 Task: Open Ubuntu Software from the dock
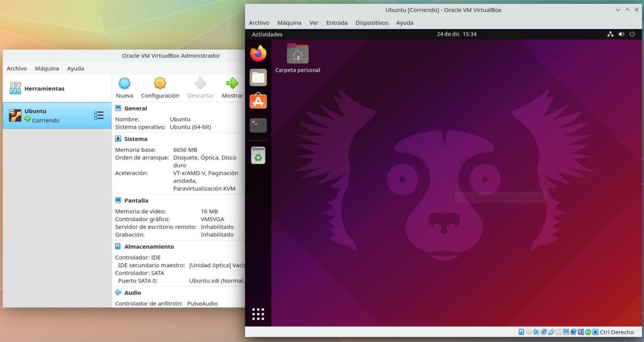[258, 101]
